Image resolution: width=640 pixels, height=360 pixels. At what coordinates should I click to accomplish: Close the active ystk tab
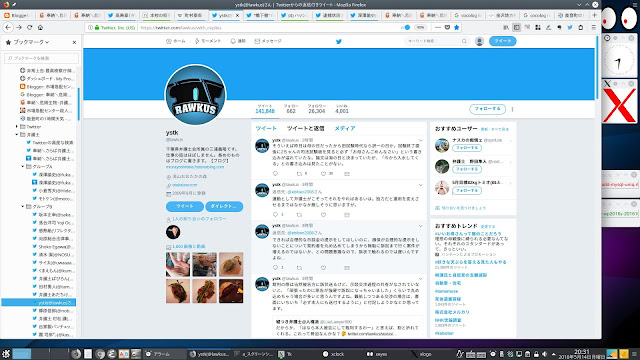(x=238, y=15)
